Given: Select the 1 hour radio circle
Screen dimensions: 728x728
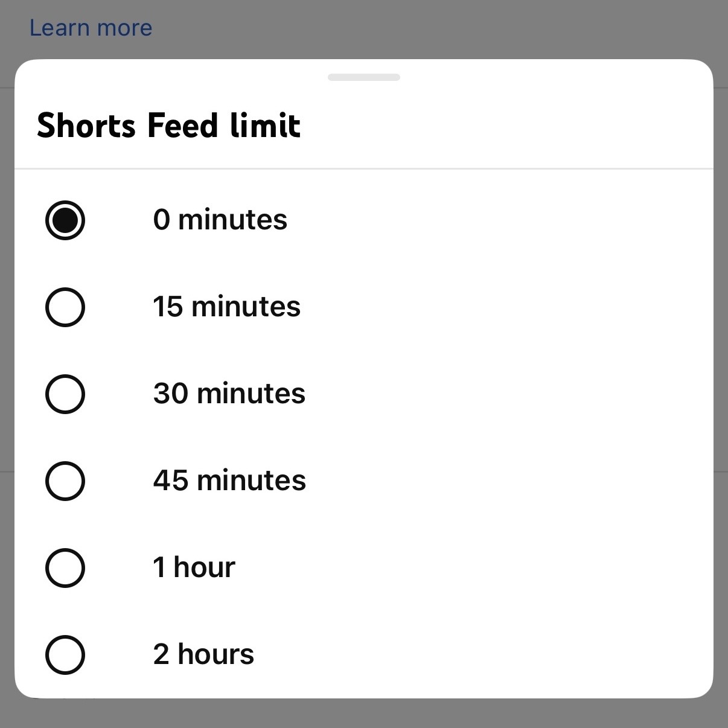Looking at the screenshot, I should [65, 568].
